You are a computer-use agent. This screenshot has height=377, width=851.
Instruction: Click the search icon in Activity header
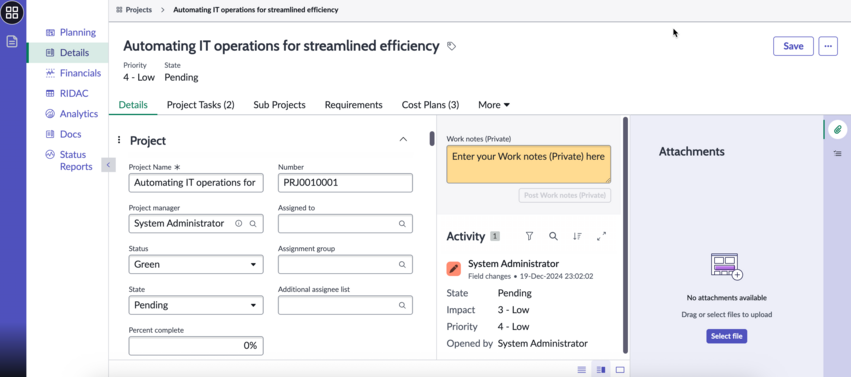pyautogui.click(x=553, y=236)
